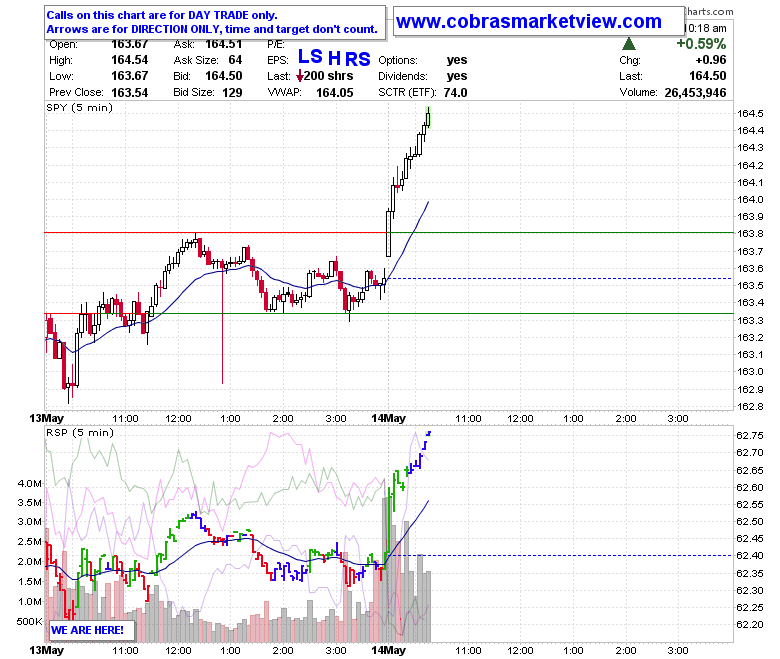Click the DAY TRADE only notice text
This screenshot has height=659, width=780.
162,15
